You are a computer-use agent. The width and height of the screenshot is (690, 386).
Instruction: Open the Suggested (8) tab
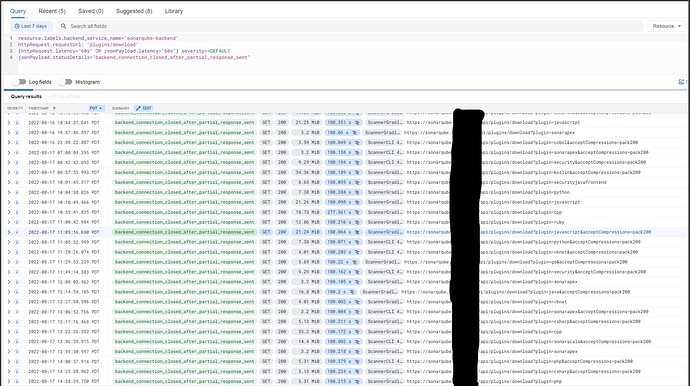tap(134, 11)
